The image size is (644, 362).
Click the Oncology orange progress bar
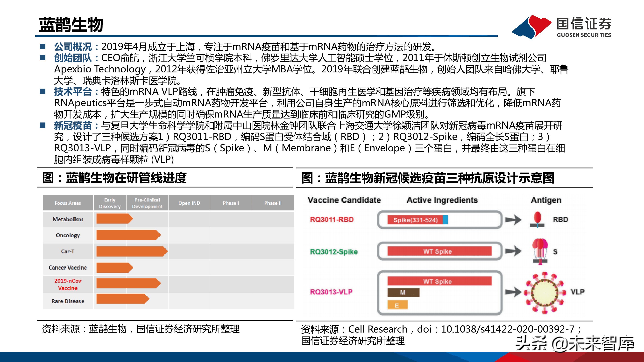(128, 235)
